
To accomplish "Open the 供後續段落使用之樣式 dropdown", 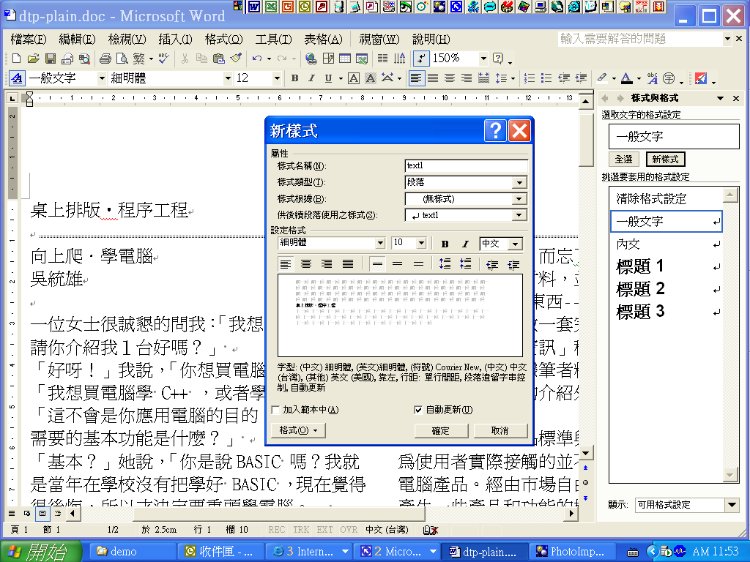I will coord(519,215).
